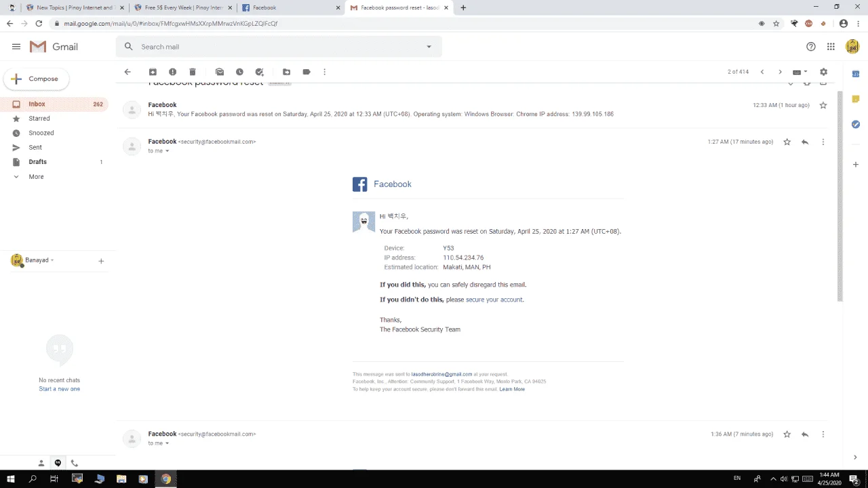Show details of 1:36 AM message recipients

point(167,443)
